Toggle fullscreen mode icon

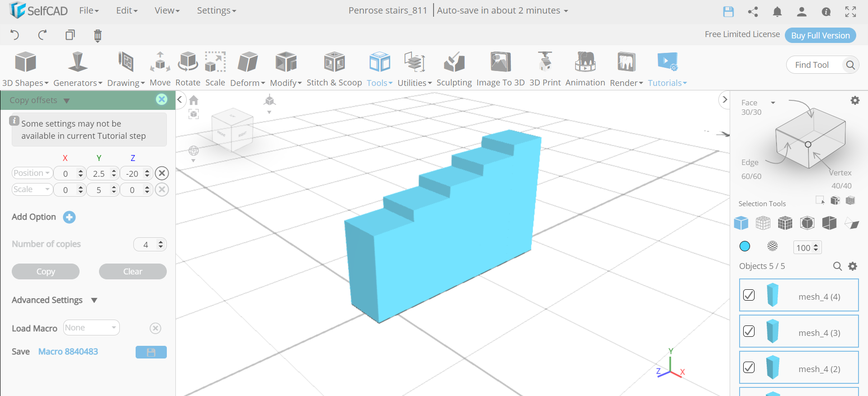click(850, 12)
